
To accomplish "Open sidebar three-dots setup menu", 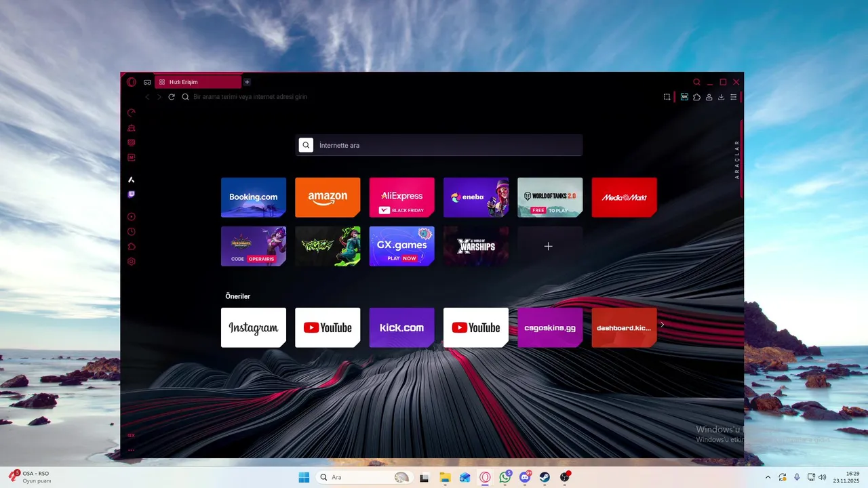I will coord(131,450).
